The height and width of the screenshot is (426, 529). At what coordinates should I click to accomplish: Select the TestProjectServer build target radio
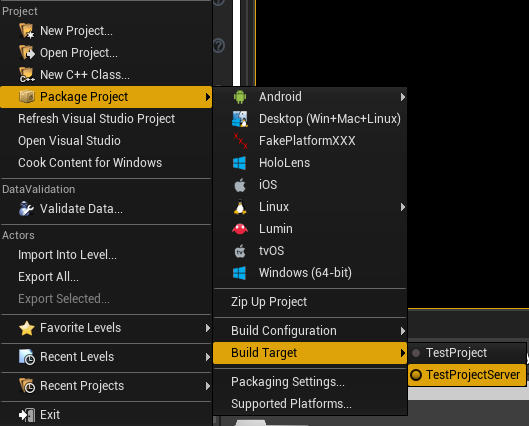coord(416,375)
